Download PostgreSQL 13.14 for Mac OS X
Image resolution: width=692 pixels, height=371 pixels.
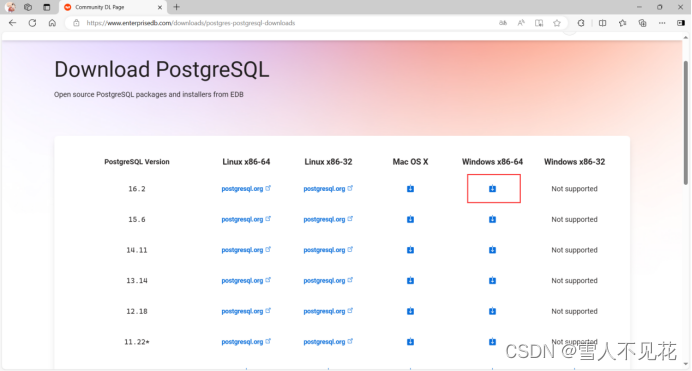(410, 281)
